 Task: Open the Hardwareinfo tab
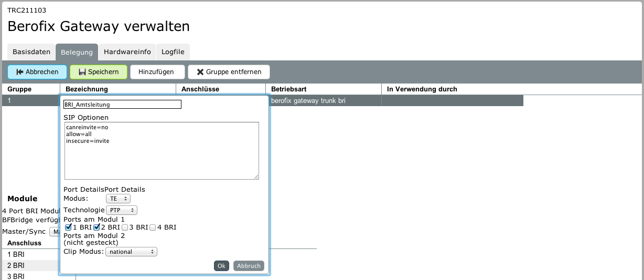pos(127,52)
